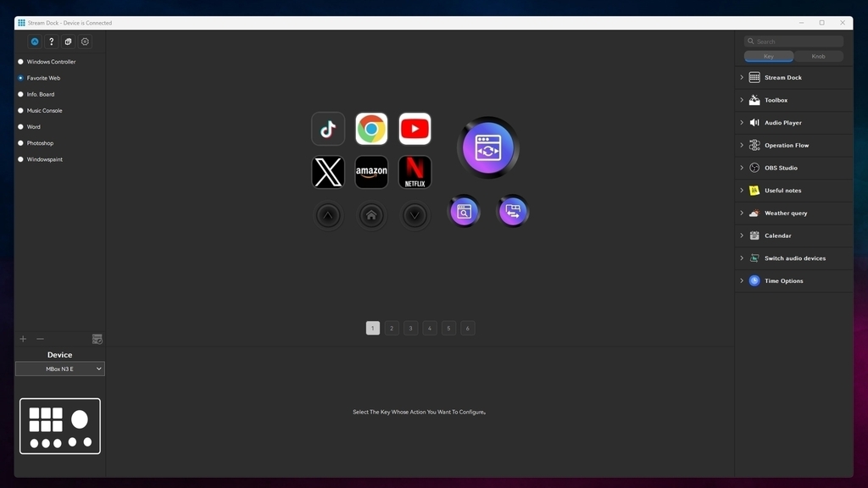The height and width of the screenshot is (488, 868).
Task: Open the MBox N3 E device dropdown
Action: click(60, 369)
